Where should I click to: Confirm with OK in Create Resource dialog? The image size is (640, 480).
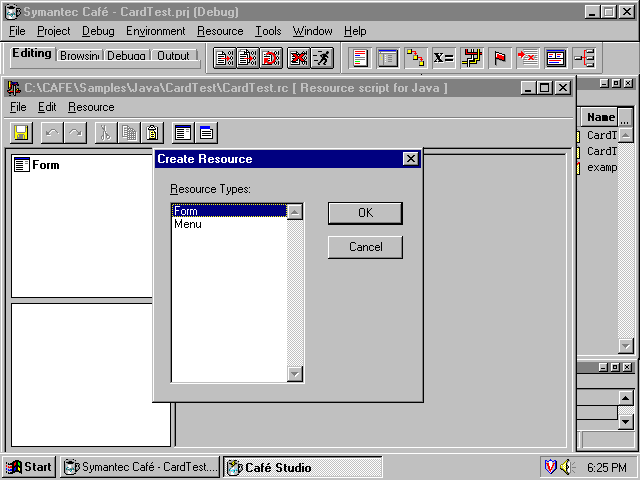tap(365, 213)
